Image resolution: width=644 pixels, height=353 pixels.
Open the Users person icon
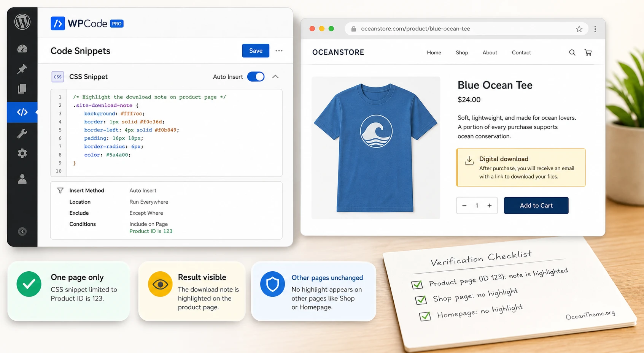[22, 179]
